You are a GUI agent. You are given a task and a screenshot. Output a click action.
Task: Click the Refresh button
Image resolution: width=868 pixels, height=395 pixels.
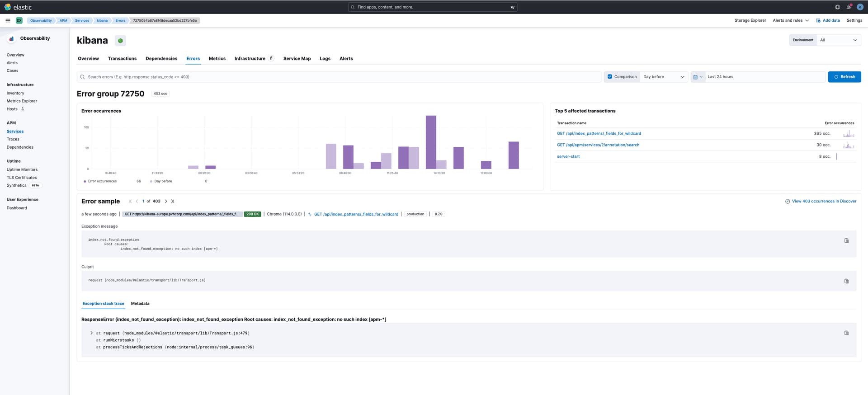pyautogui.click(x=844, y=77)
